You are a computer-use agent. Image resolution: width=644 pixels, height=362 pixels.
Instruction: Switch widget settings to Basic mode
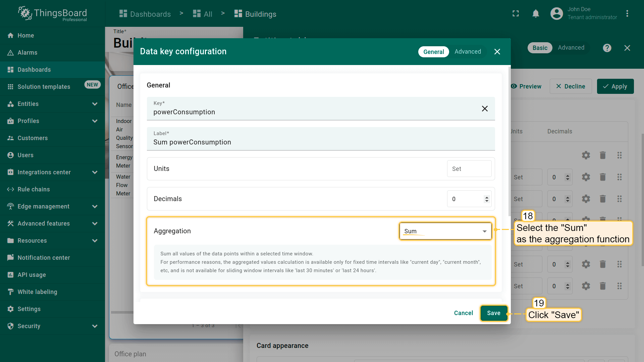(x=540, y=48)
